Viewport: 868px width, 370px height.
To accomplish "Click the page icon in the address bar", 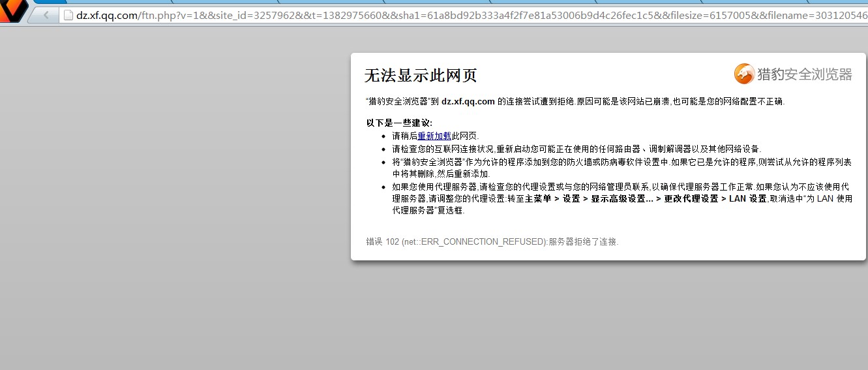I will [67, 15].
